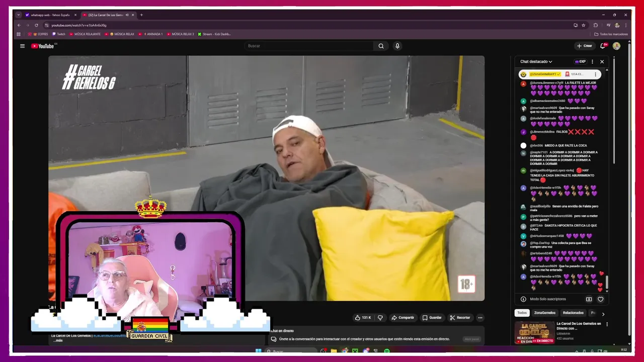Open the ANIMADA 1 bookmark
Viewport: 644px width, 362px height.
point(151,34)
